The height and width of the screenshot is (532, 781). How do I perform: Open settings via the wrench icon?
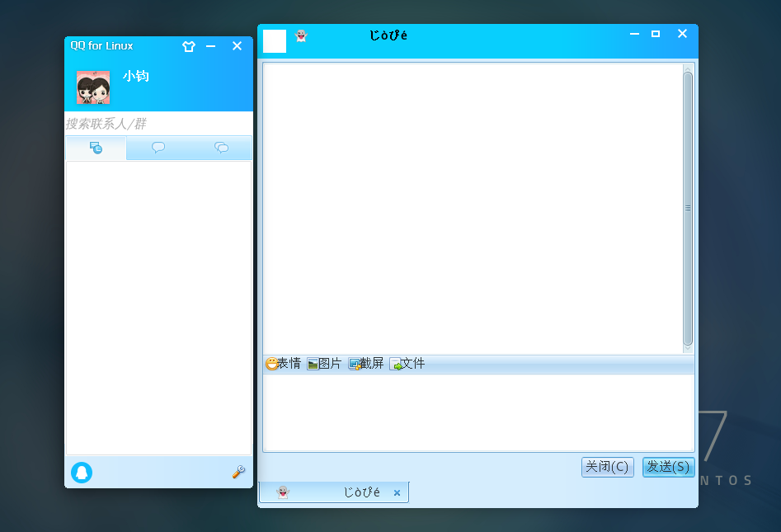click(x=238, y=473)
